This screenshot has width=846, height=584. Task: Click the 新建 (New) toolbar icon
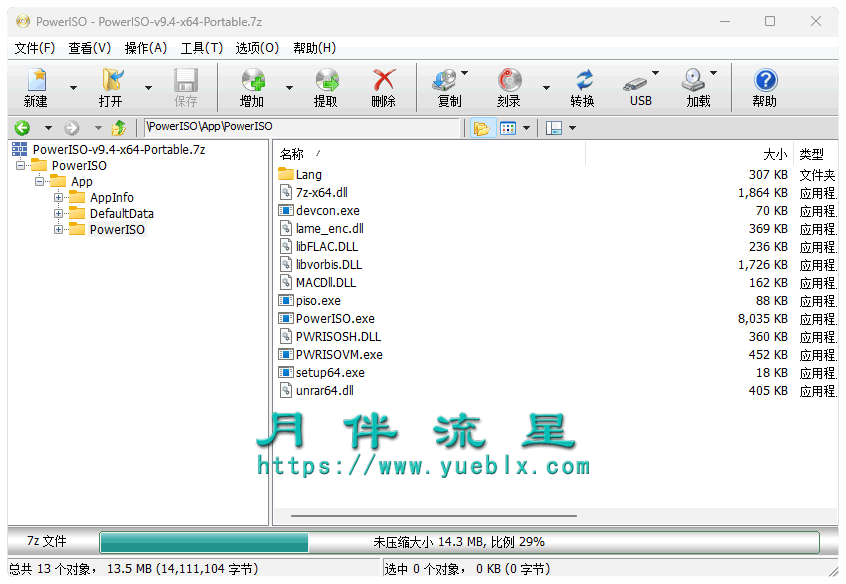coord(37,80)
